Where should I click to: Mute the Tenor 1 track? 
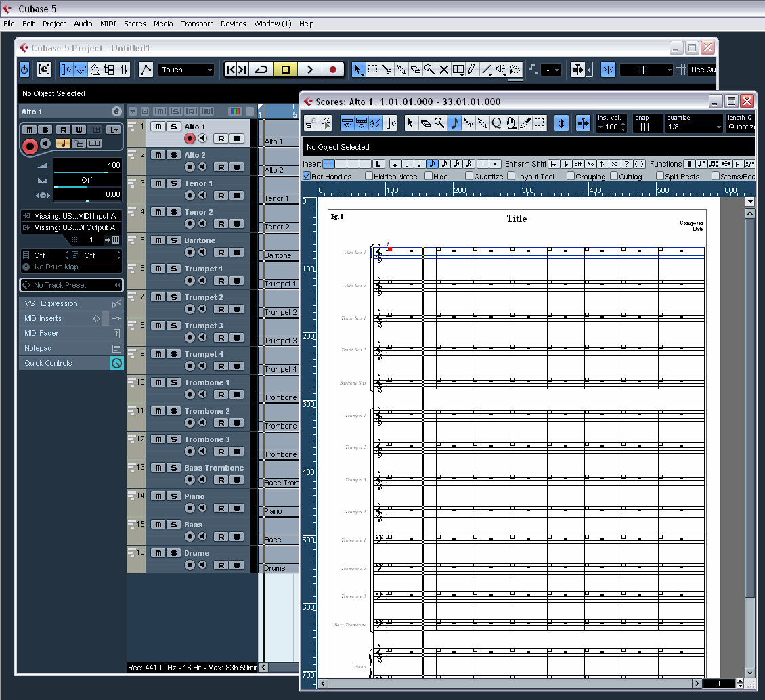coord(158,183)
